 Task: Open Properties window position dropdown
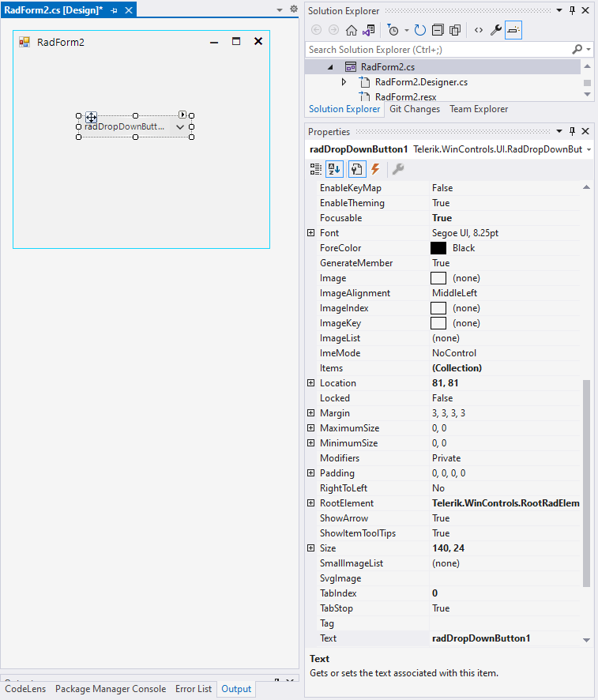click(x=559, y=131)
